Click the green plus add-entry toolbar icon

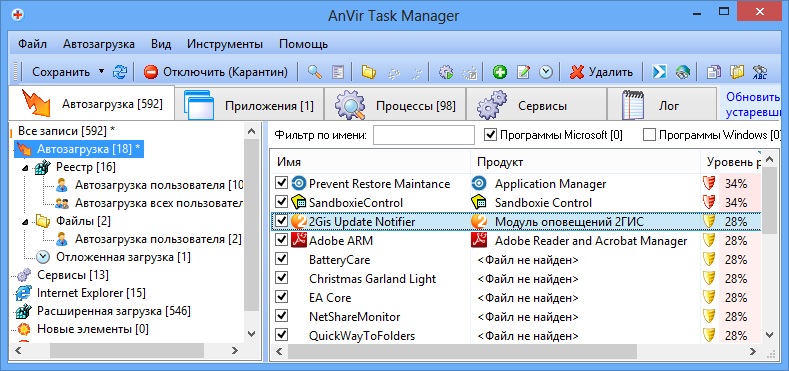click(x=499, y=72)
